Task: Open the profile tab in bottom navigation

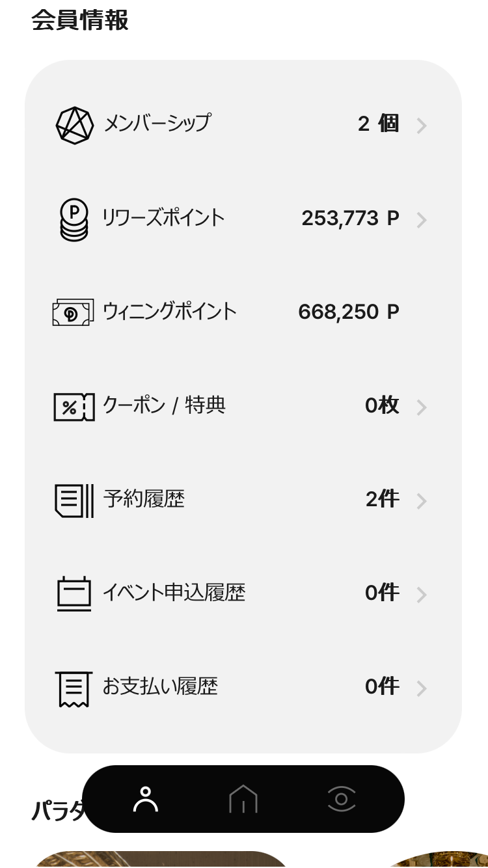Action: click(146, 799)
